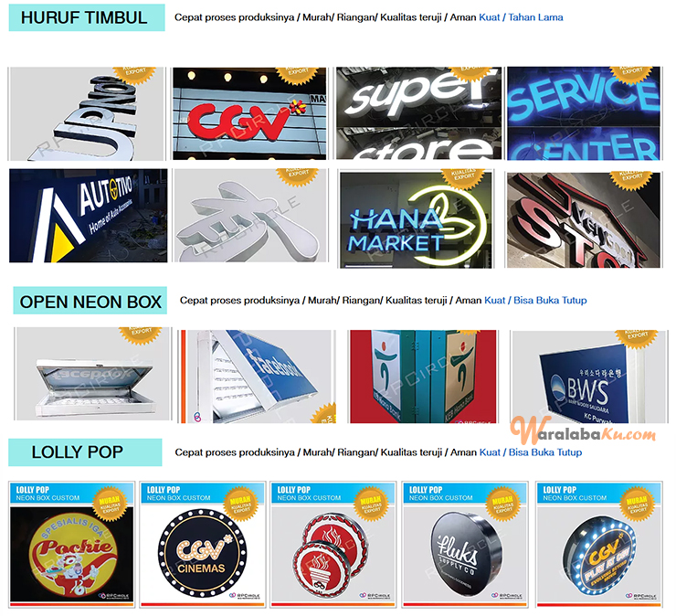Open the red CGV sign thumbnail
The width and height of the screenshot is (676, 616).
pyautogui.click(x=249, y=113)
